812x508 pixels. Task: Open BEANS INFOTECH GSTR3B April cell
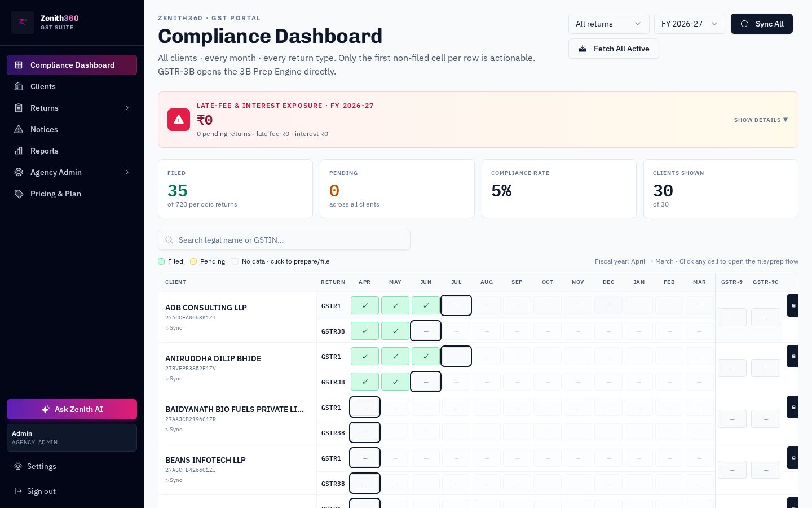click(x=365, y=483)
